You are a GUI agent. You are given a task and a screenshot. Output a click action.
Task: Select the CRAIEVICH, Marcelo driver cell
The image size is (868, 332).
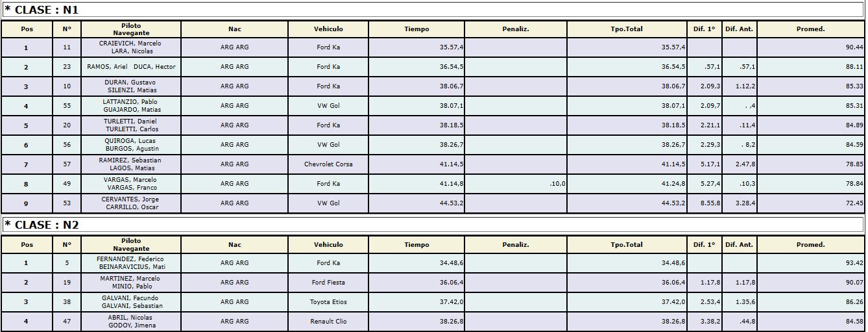[131, 47]
